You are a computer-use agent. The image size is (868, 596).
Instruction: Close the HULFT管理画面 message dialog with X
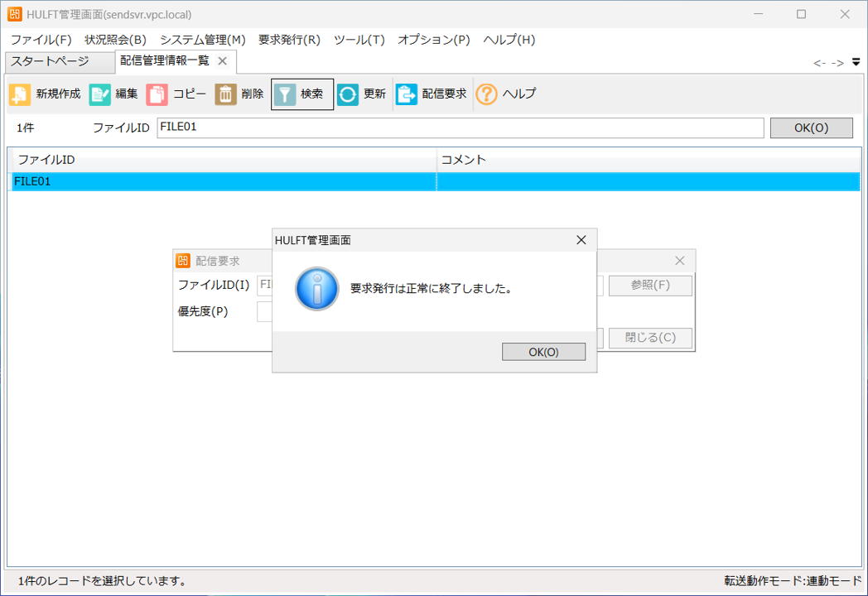tap(581, 240)
